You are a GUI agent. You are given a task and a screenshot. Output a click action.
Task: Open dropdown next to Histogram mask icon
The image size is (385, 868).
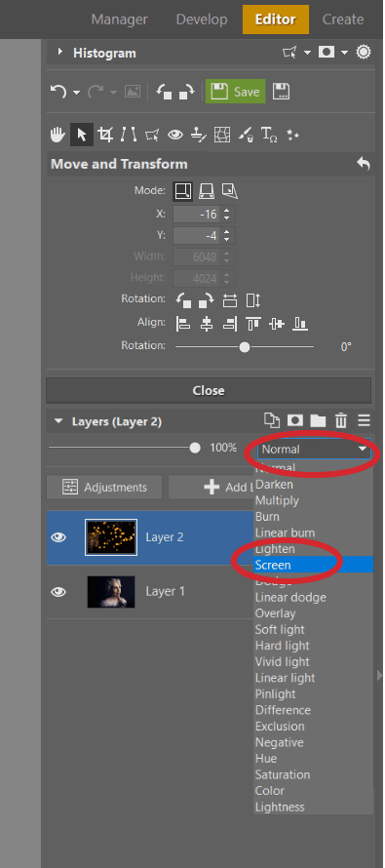[344, 53]
